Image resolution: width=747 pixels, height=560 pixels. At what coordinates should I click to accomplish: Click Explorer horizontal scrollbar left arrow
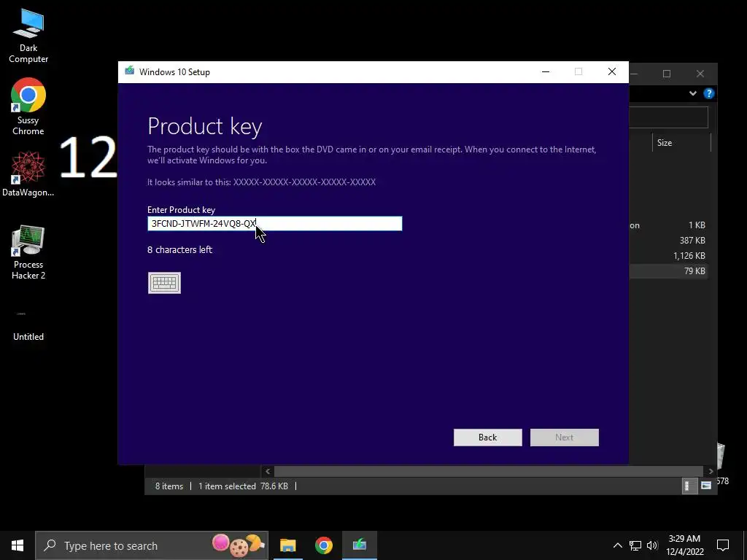click(268, 471)
